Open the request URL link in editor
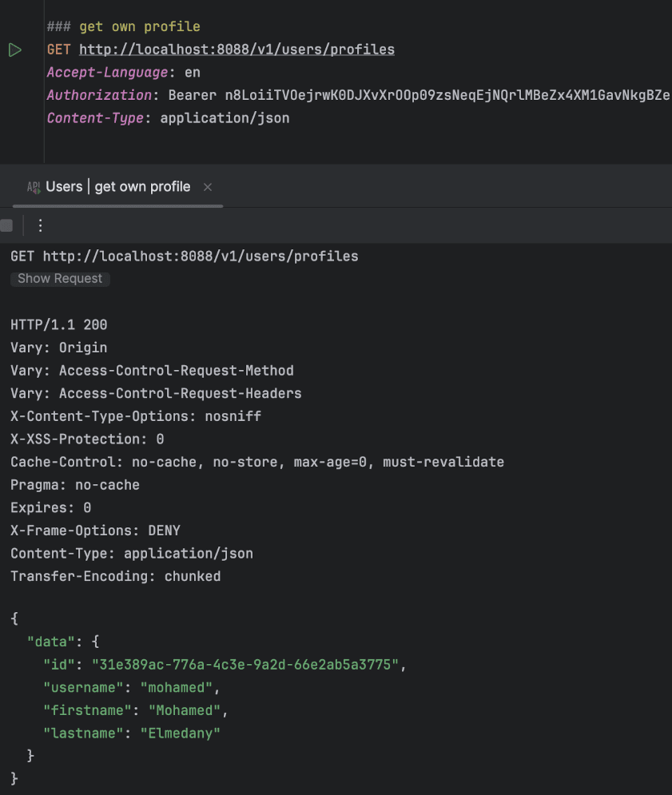The height and width of the screenshot is (795, 672). (237, 50)
